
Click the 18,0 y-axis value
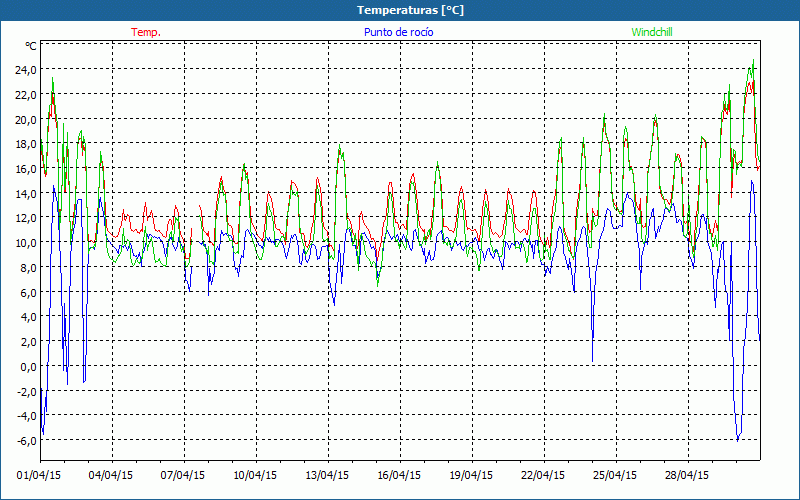point(26,144)
